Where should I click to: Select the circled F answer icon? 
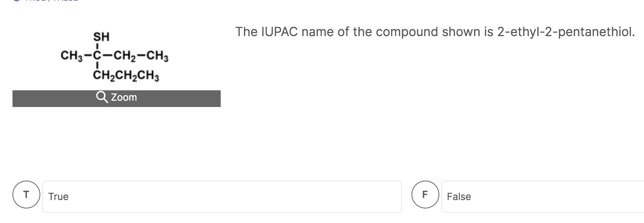(425, 195)
